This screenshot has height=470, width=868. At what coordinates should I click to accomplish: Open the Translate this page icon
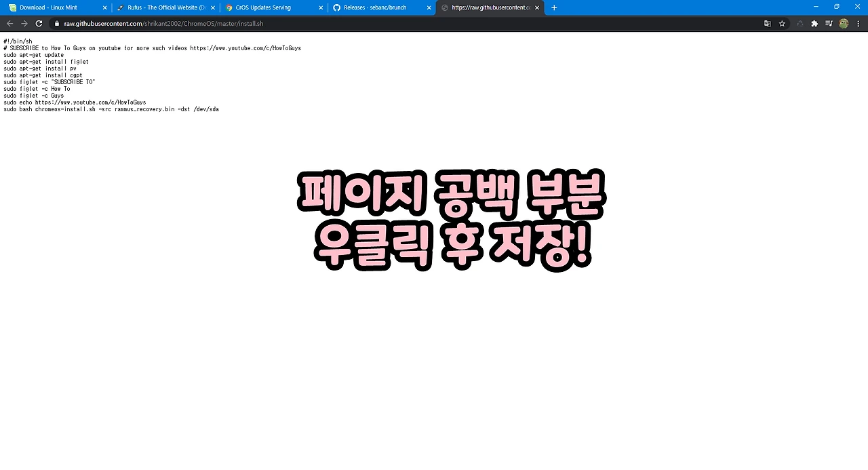pyautogui.click(x=768, y=23)
